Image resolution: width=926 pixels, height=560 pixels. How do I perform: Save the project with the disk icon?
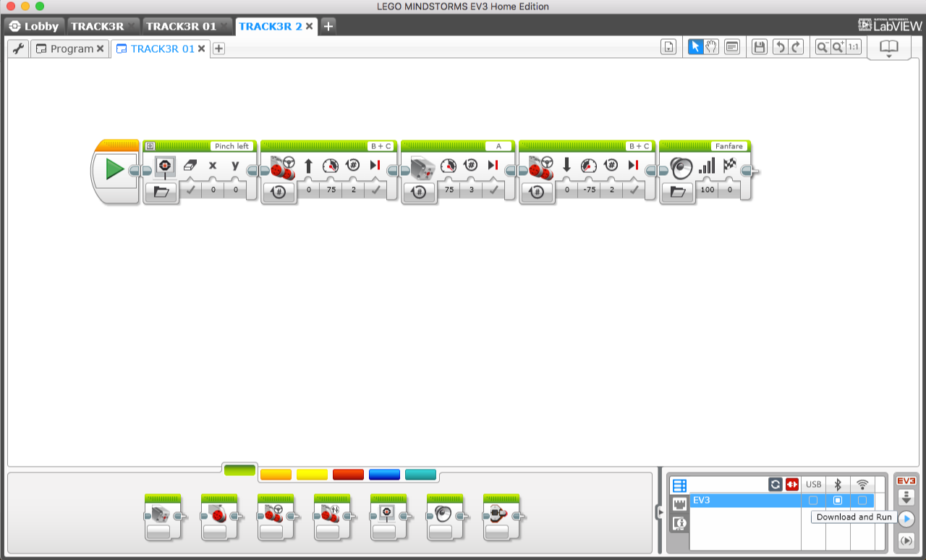coord(759,47)
